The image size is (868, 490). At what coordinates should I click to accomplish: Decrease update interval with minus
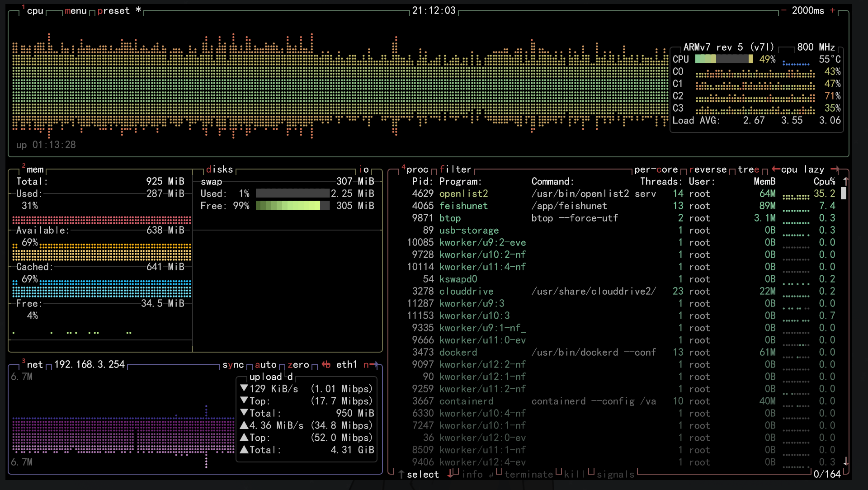tap(783, 10)
